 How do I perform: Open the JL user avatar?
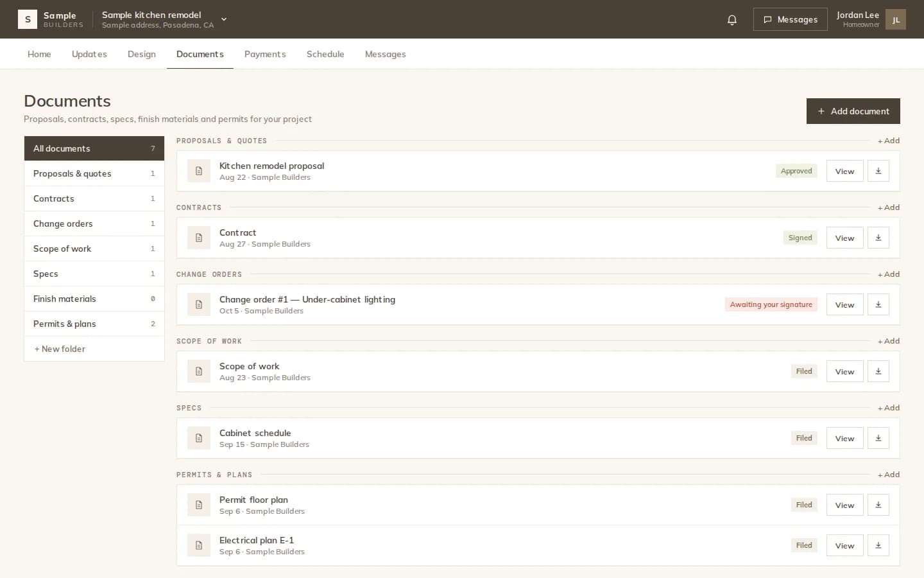pos(896,19)
